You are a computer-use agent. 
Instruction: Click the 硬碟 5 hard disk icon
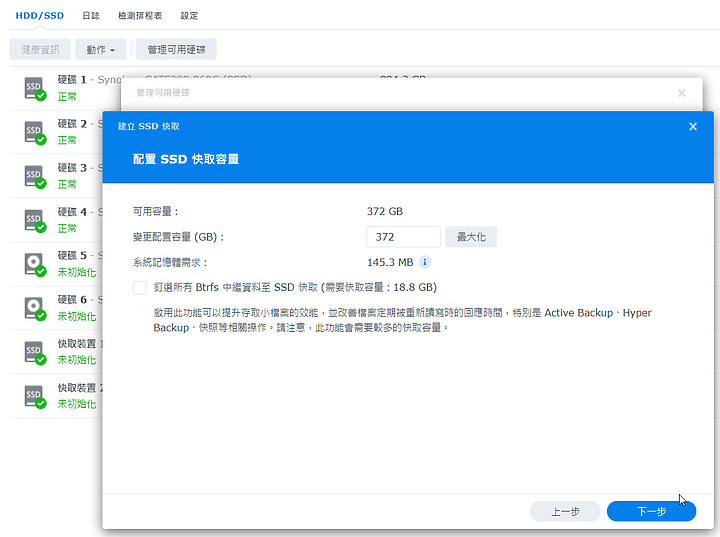pyautogui.click(x=35, y=265)
